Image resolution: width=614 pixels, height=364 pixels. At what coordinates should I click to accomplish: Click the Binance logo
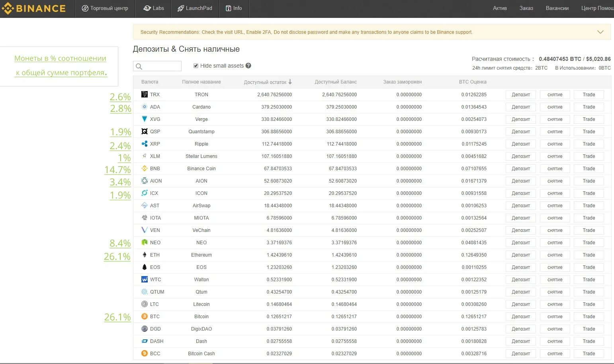pyautogui.click(x=33, y=8)
